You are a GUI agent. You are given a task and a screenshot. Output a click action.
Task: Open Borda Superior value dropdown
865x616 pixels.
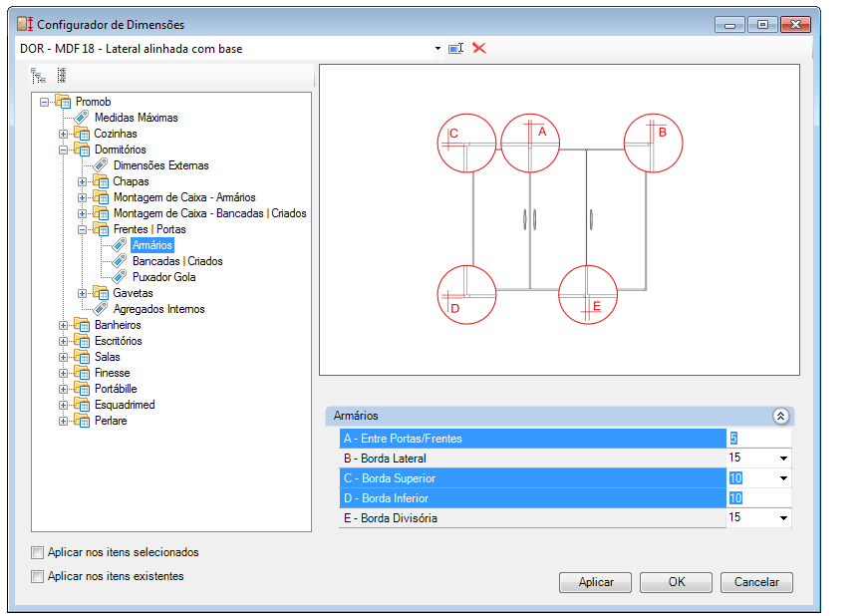pyautogui.click(x=783, y=478)
